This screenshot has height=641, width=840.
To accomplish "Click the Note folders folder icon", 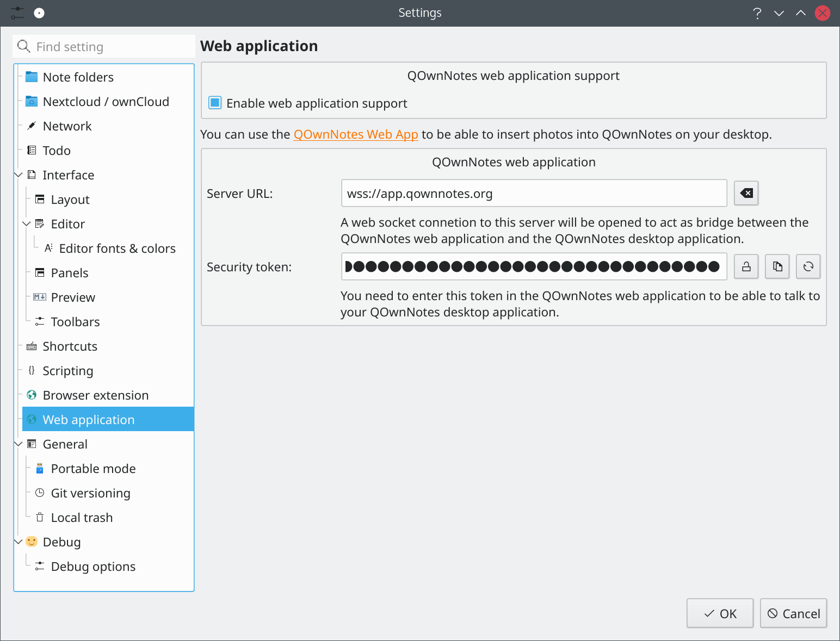I will point(32,77).
